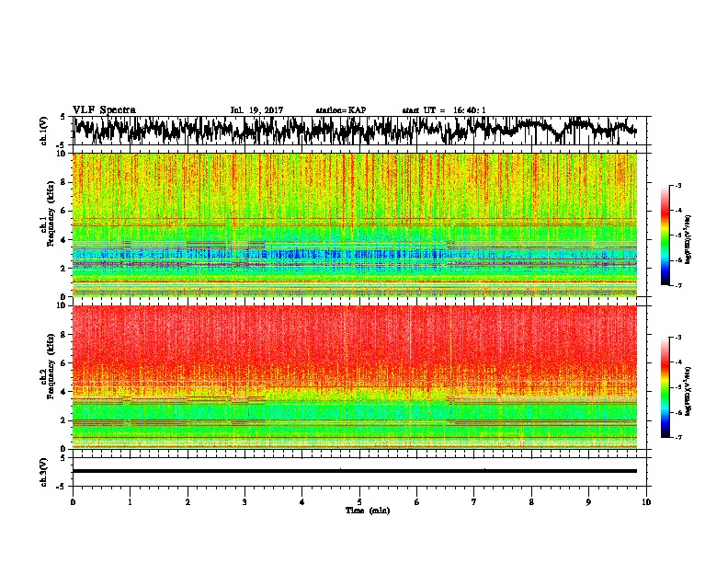Click the 'start UT = 16:40: 1' text

pyautogui.click(x=444, y=110)
